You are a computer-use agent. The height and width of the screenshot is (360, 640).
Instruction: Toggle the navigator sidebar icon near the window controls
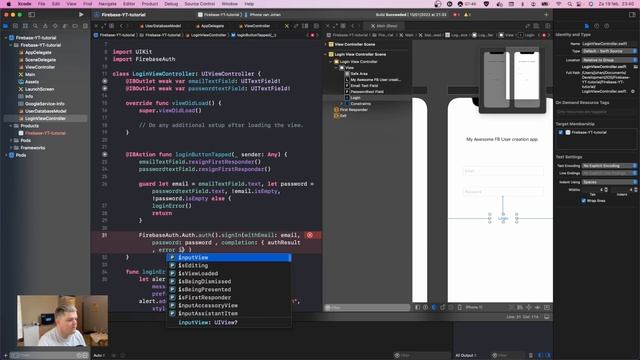(x=31, y=15)
